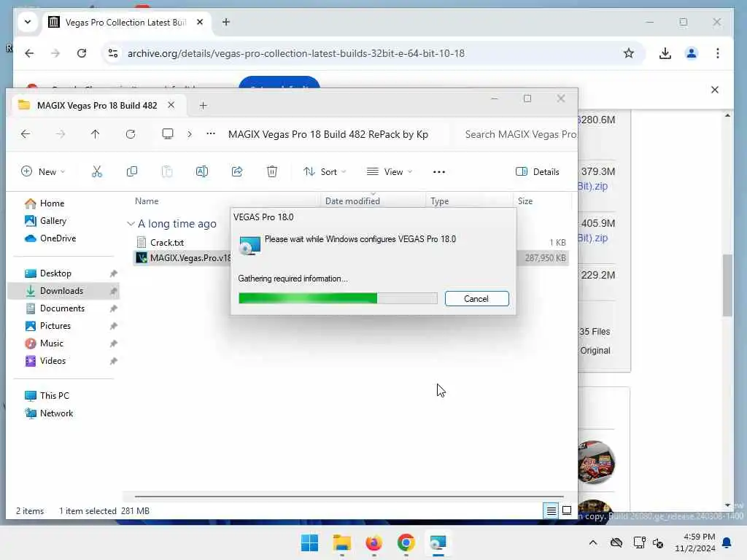747x560 pixels.
Task: Add a new File Explorer tab
Action: (x=204, y=106)
